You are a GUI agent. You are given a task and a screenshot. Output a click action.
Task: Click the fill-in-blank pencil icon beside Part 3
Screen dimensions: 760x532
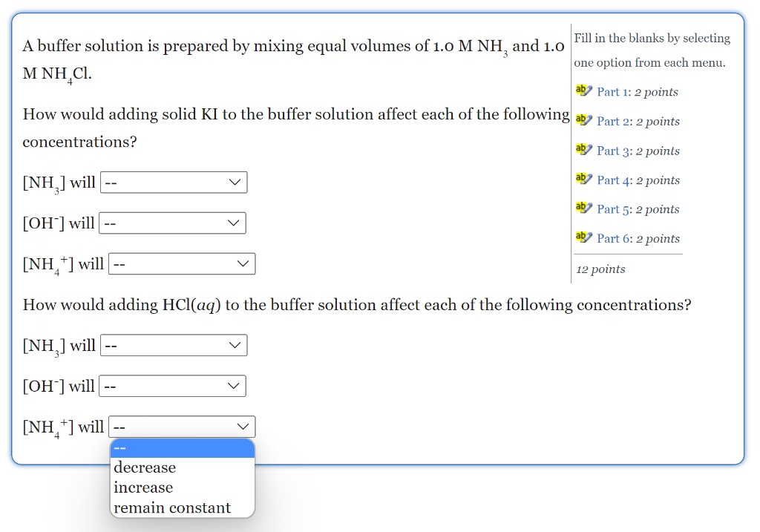582,148
